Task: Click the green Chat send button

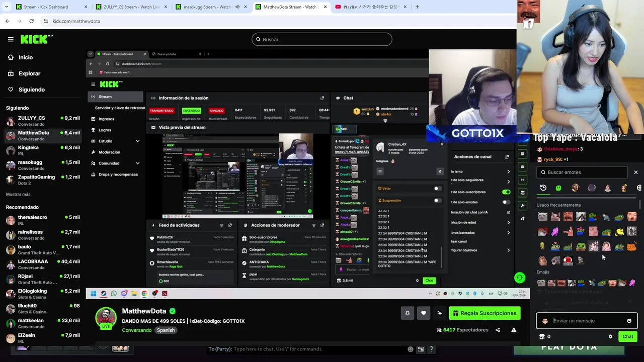Action: pos(628,337)
